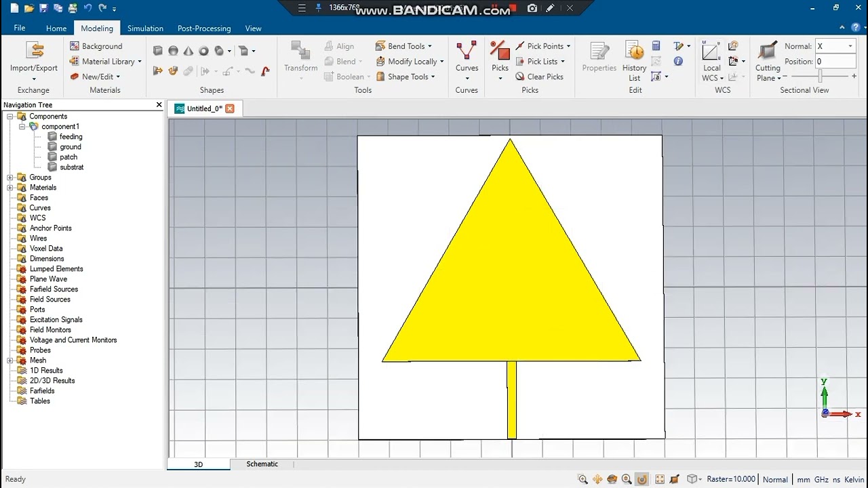Open the calculator icon in Edit group
Image resolution: width=868 pixels, height=488 pixels.
coord(656,46)
